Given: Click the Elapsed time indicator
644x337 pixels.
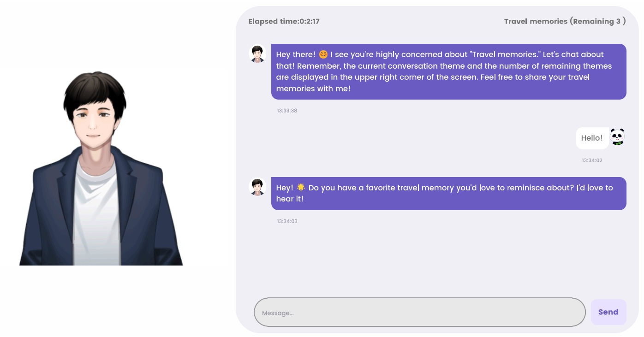Looking at the screenshot, I should 284,21.
